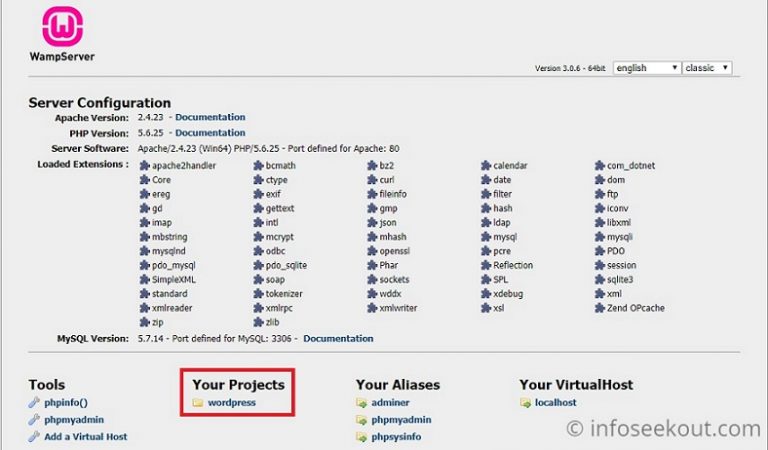Viewport: 768px width, 450px height.
Task: Open the wordpress project link
Action: click(232, 403)
